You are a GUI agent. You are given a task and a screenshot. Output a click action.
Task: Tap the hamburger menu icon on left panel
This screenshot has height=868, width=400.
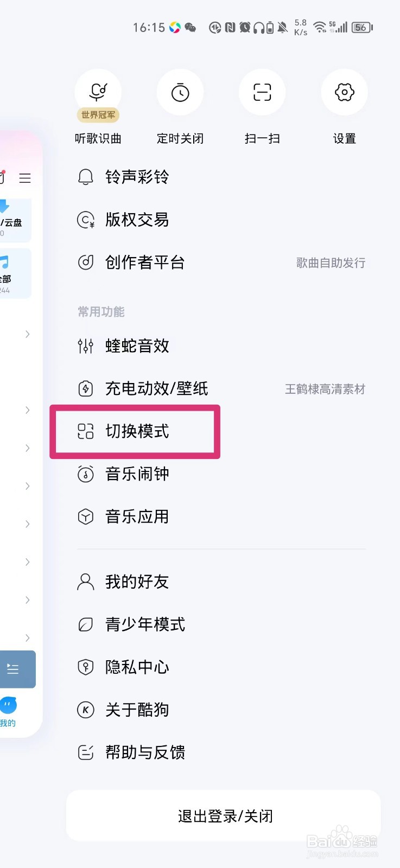[25, 178]
